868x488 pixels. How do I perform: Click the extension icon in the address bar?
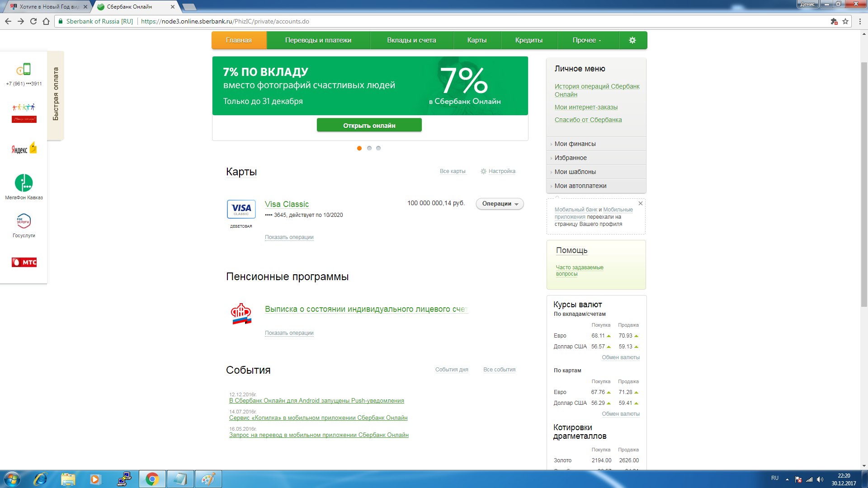click(834, 21)
